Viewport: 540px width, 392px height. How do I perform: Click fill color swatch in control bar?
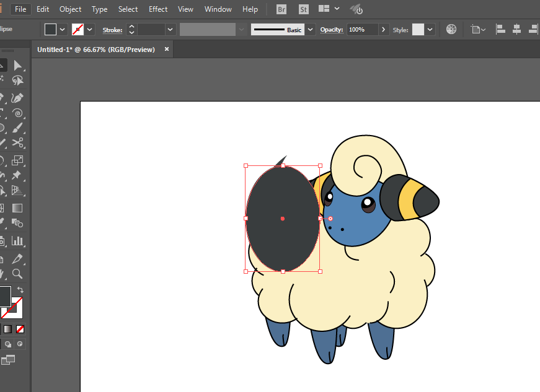pyautogui.click(x=50, y=30)
